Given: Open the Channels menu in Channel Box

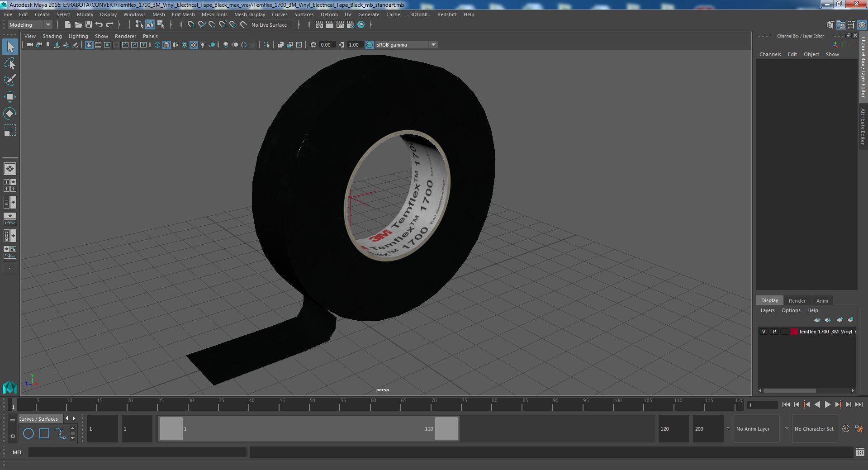Looking at the screenshot, I should [x=770, y=54].
